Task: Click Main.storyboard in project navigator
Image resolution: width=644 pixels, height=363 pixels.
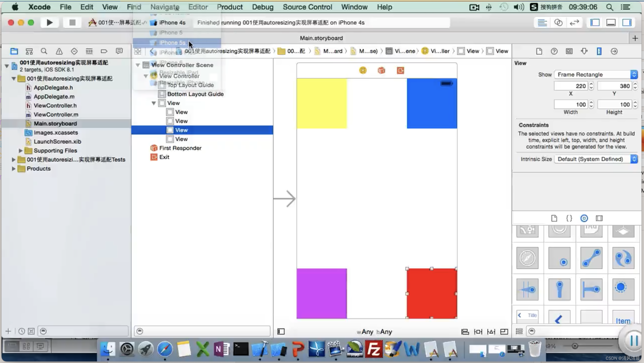Action: [x=55, y=123]
